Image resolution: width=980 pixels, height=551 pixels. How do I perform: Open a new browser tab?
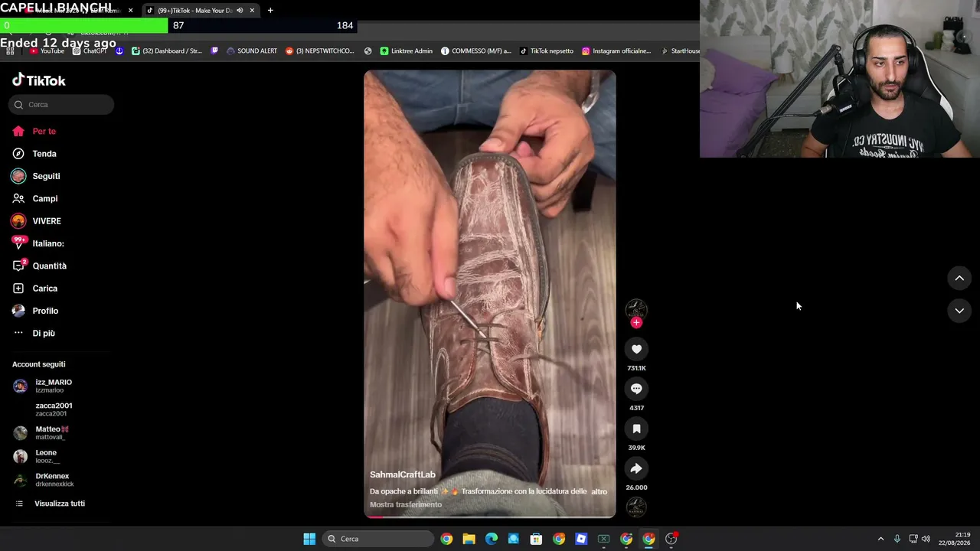[270, 11]
